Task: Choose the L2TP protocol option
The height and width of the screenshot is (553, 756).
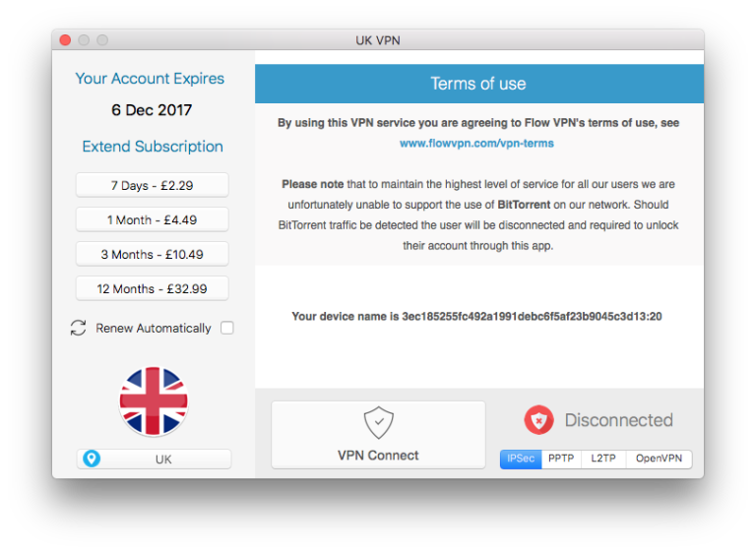Action: [603, 459]
